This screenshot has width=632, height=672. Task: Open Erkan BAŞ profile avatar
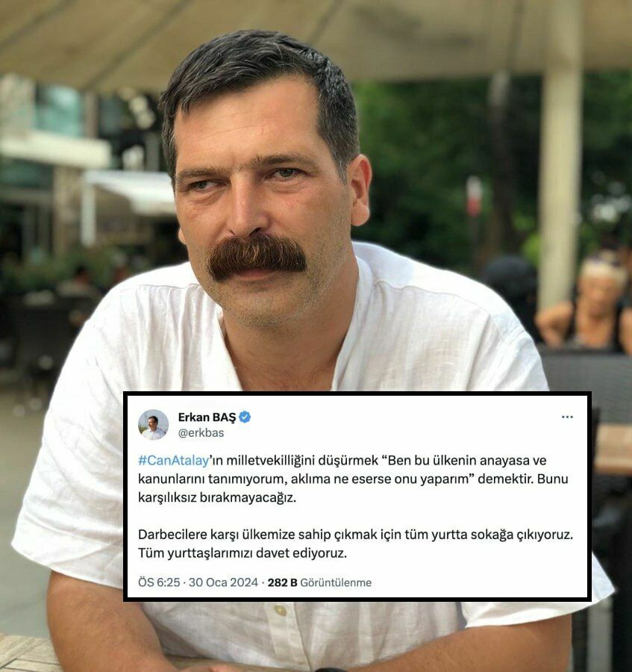tap(153, 425)
